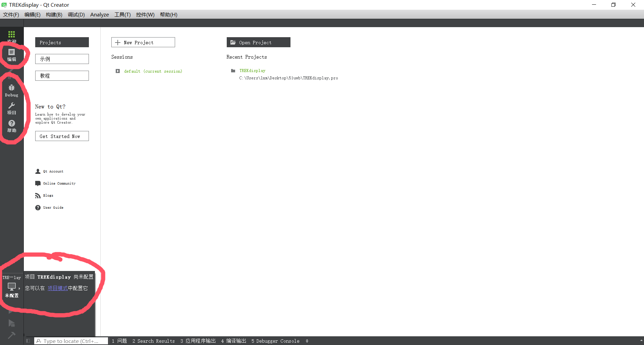Toggle the left sidebar icon in the status bar
Image resolution: width=644 pixels, height=345 pixels.
[x=28, y=341]
